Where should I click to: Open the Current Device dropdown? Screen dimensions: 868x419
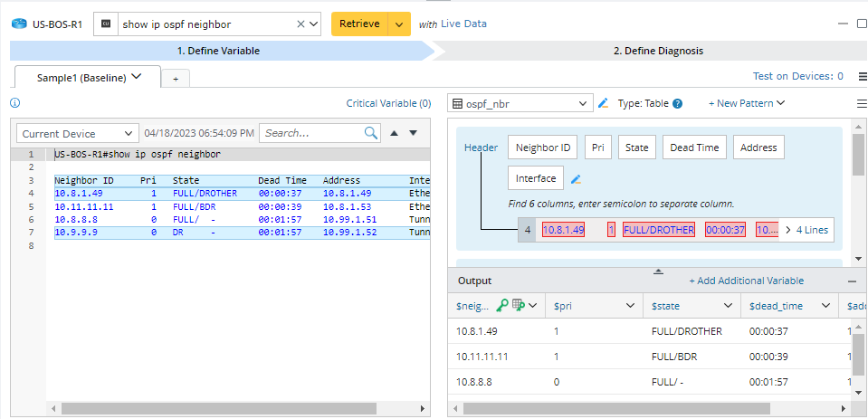coord(78,133)
